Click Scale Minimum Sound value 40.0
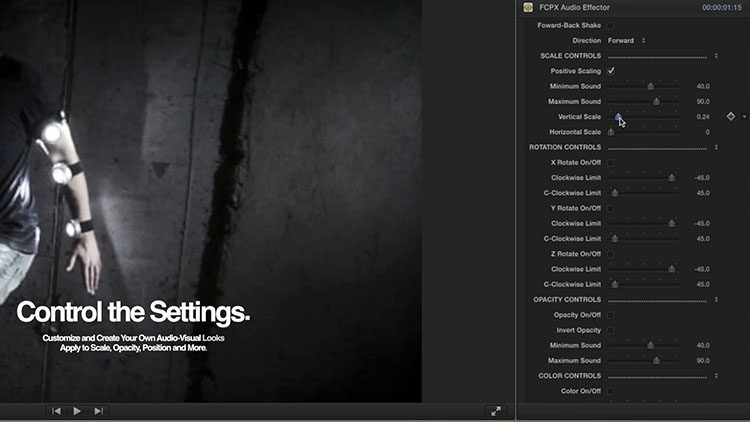 [703, 87]
